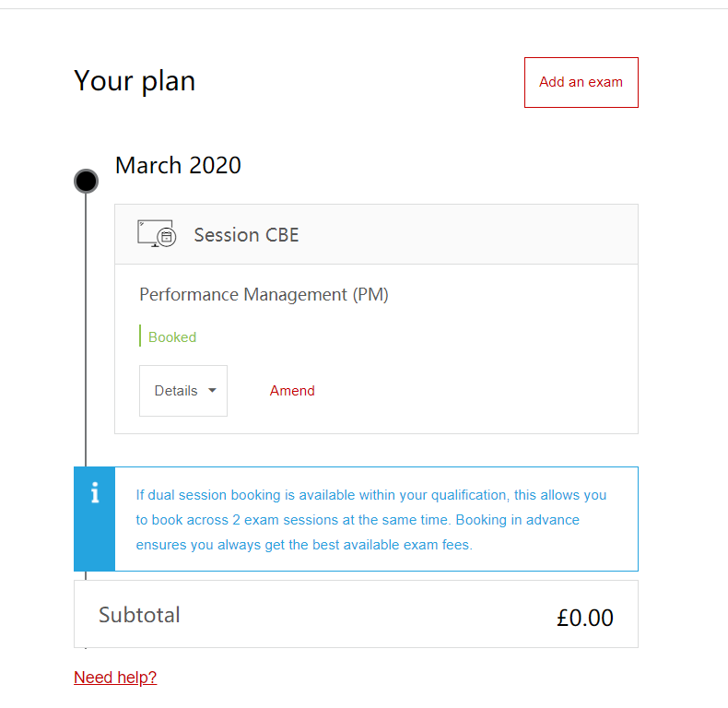Click the Session CBE computer calendar icon
The width and height of the screenshot is (728, 708).
pos(157,233)
